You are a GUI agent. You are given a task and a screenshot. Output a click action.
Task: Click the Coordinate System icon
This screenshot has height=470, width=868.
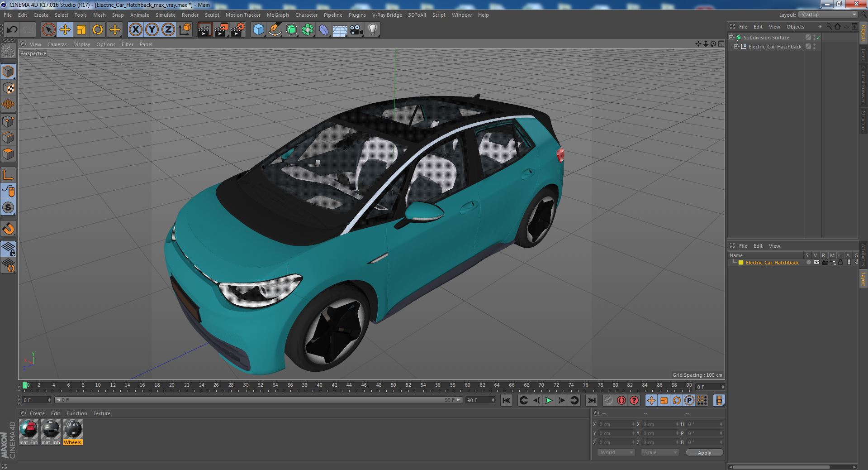click(x=185, y=30)
